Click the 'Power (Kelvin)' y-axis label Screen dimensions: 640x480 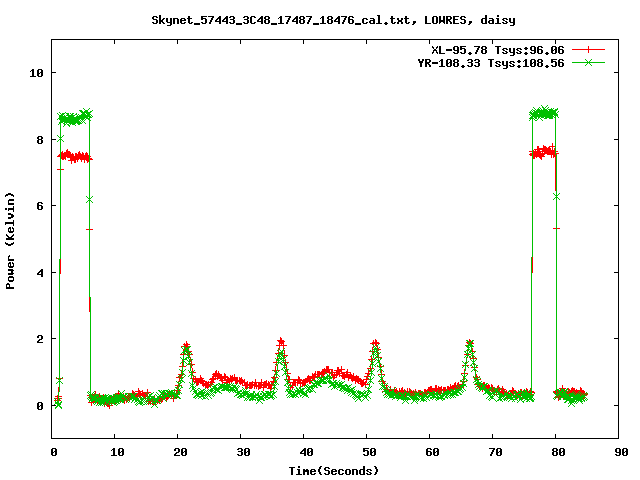point(10,241)
